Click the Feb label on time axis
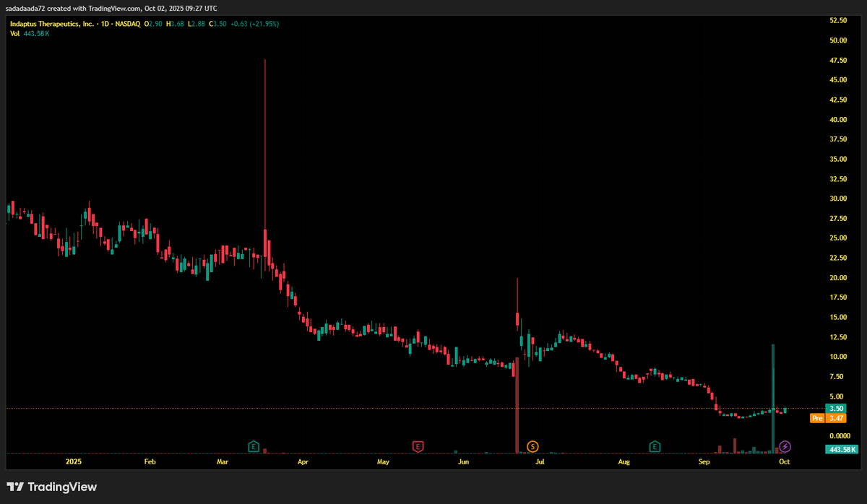The image size is (867, 504). click(x=150, y=461)
